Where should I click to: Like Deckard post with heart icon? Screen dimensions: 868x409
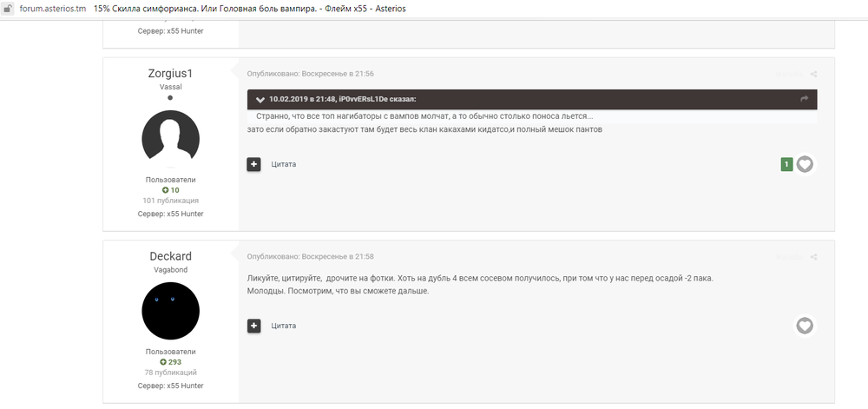tap(805, 326)
